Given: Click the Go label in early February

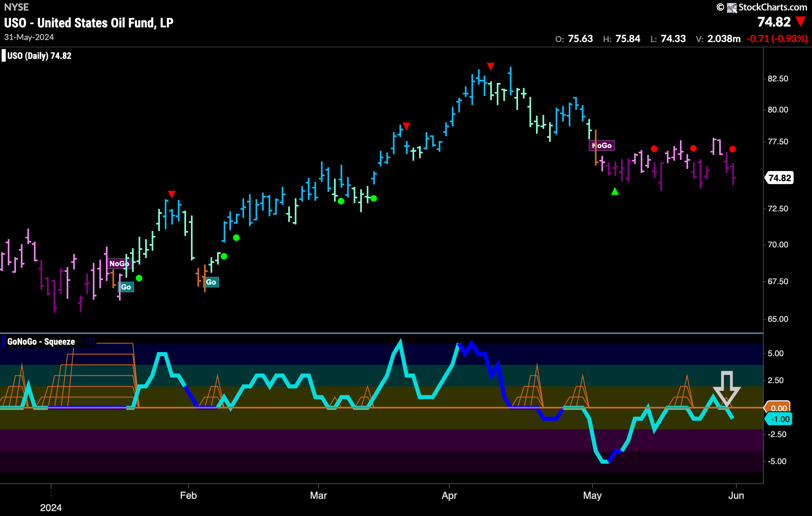Looking at the screenshot, I should tap(211, 282).
